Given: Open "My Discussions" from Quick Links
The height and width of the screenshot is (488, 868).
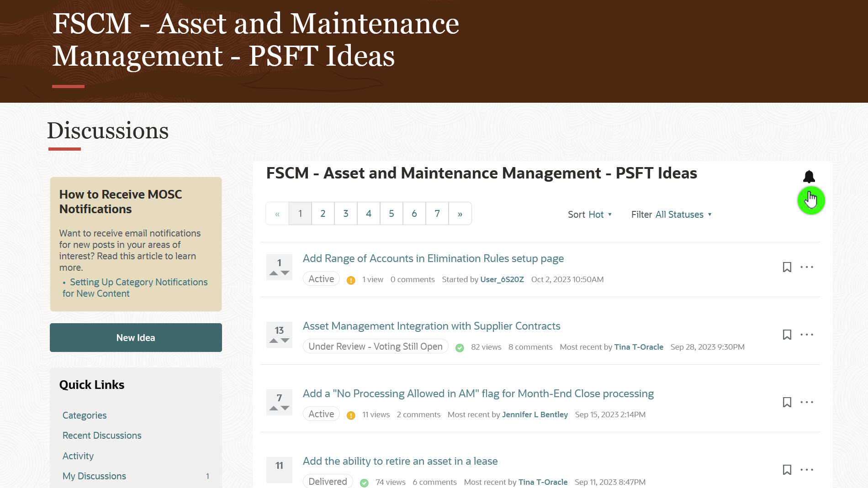Looking at the screenshot, I should [x=94, y=476].
